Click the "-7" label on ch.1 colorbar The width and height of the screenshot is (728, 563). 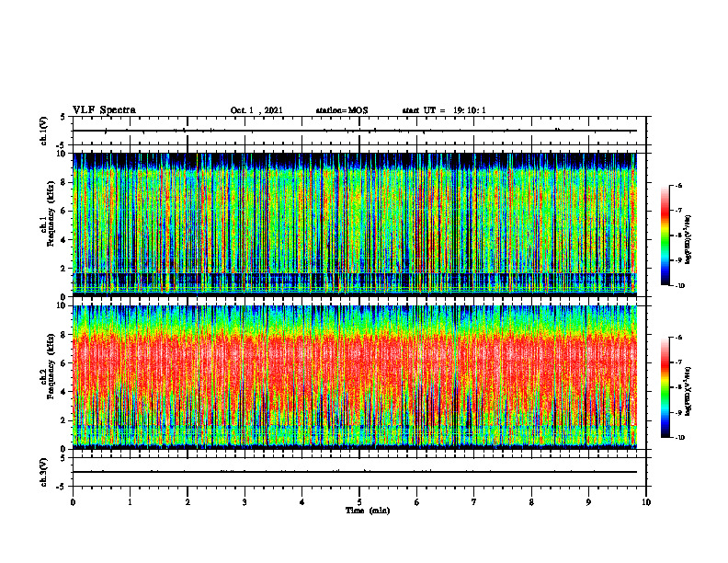pyautogui.click(x=678, y=211)
